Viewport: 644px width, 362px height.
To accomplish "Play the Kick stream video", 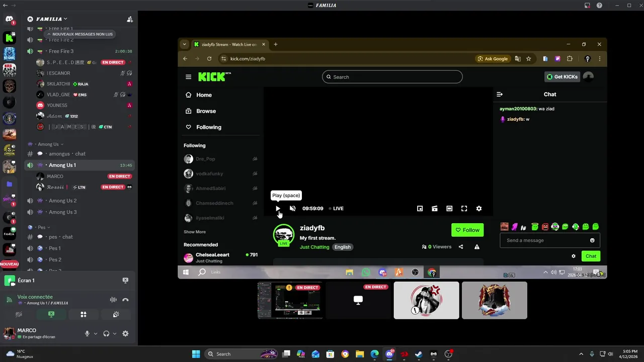I will click(278, 208).
